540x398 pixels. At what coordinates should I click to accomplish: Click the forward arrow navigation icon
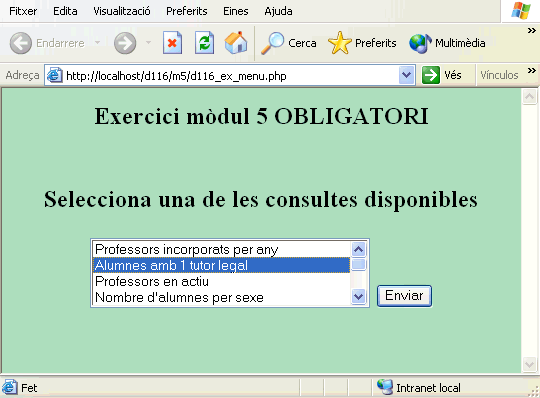(x=125, y=43)
